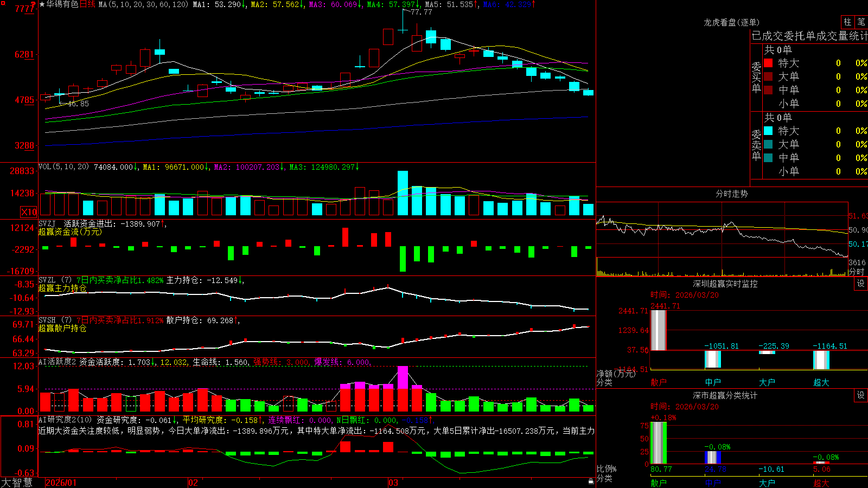Screen dimensions: 868x488
Task: Click the 日线 period label
Action: click(x=87, y=4)
